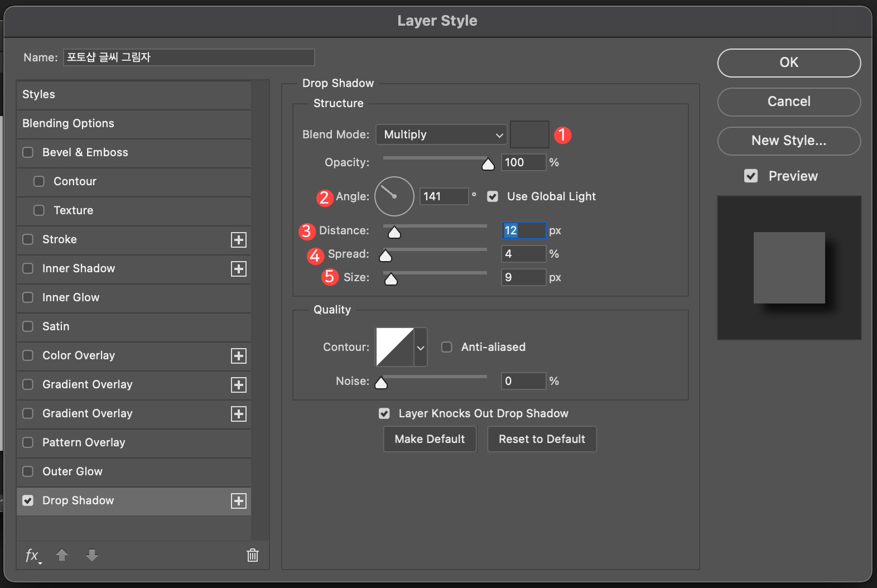The height and width of the screenshot is (588, 877).
Task: Toggle Layer Knocks Out Drop Shadow checkbox
Action: [x=384, y=413]
